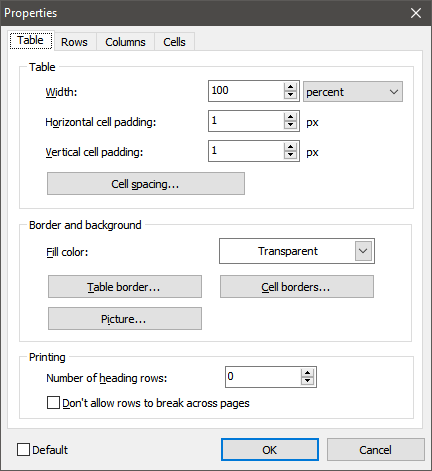
Task: Decrease Number of heading rows spinner
Action: pos(307,381)
